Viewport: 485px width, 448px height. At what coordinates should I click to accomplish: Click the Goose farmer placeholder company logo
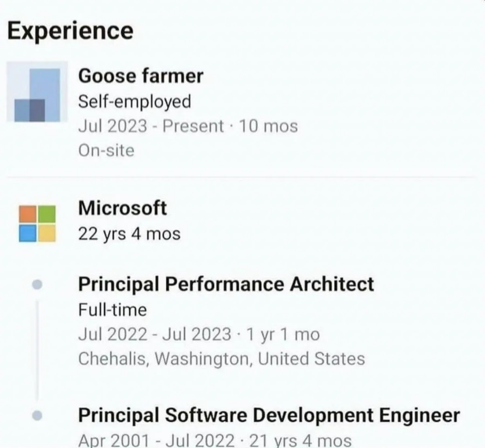[37, 92]
